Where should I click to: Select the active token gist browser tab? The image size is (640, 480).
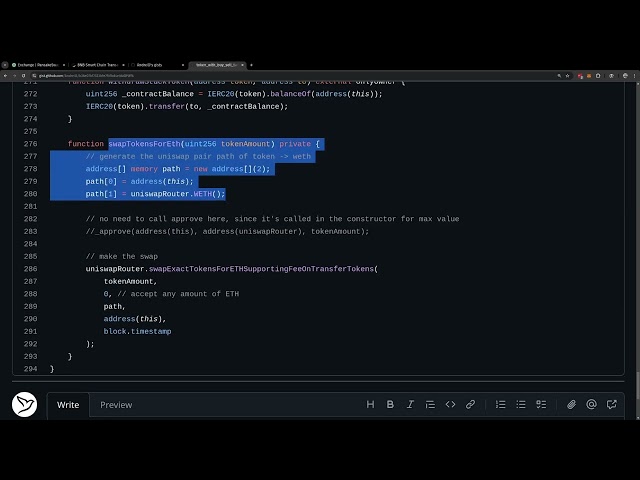coord(216,65)
